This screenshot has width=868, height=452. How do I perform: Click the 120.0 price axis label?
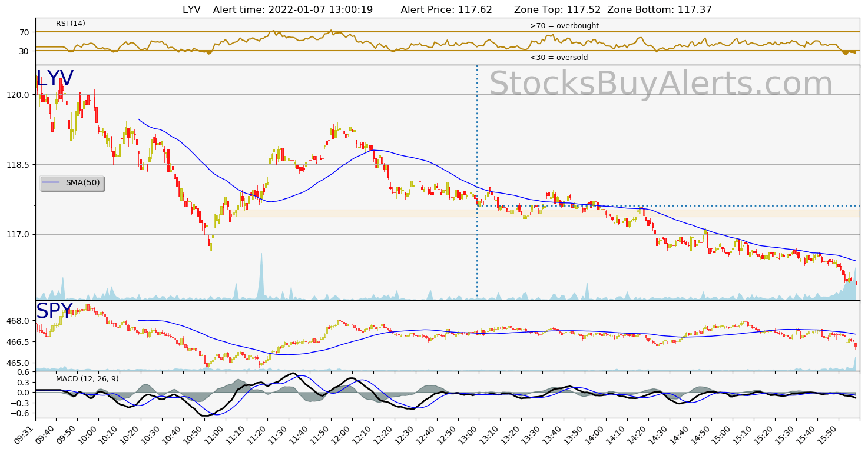(x=19, y=95)
